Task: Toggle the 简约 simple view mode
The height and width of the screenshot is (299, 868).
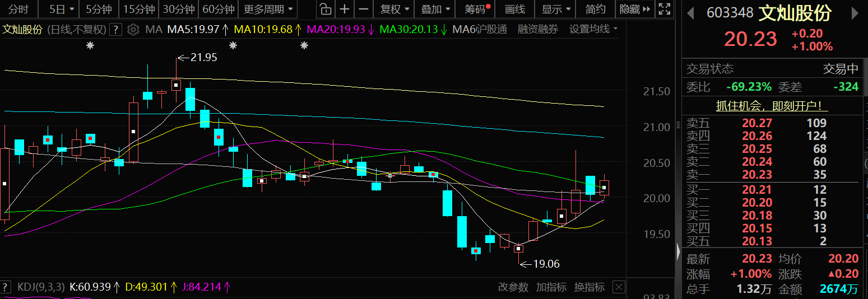Action: [595, 9]
